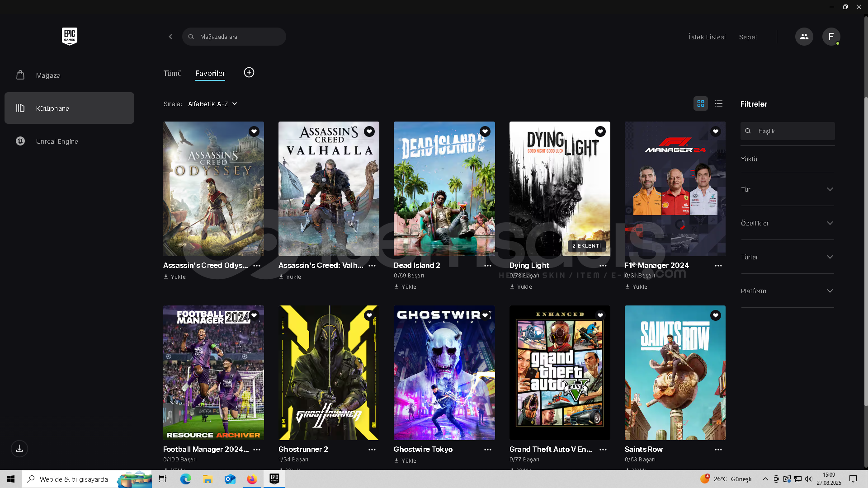868x488 pixels.
Task: Open Firefox from the taskbar
Action: coord(252,479)
